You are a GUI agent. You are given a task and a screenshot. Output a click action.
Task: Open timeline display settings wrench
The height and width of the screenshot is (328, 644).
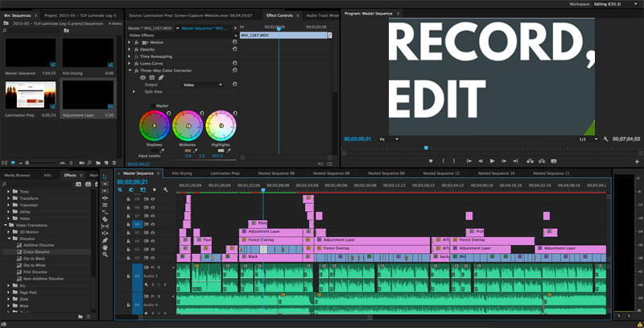(x=165, y=189)
